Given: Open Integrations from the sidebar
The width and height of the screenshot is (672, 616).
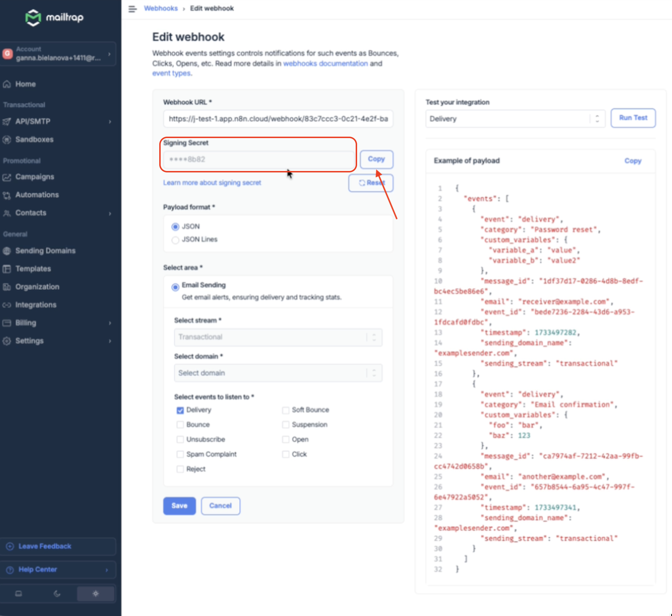Looking at the screenshot, I should [36, 305].
